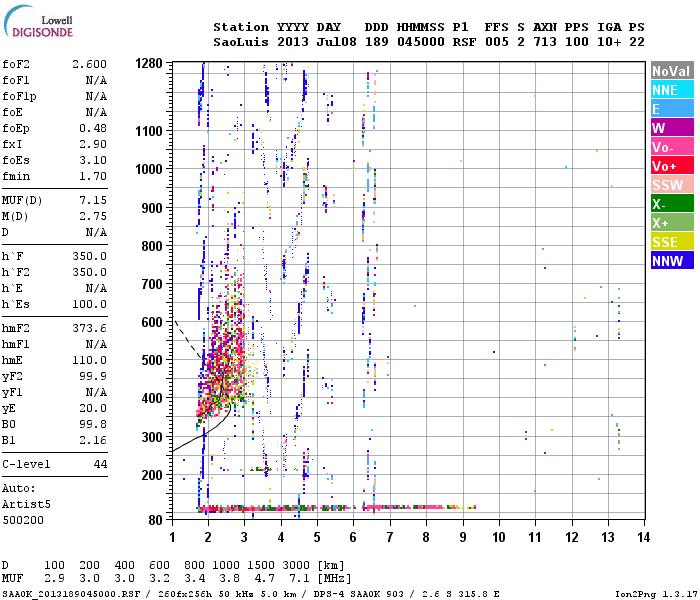
Task: Click the foF1 label
Action: coord(16,80)
